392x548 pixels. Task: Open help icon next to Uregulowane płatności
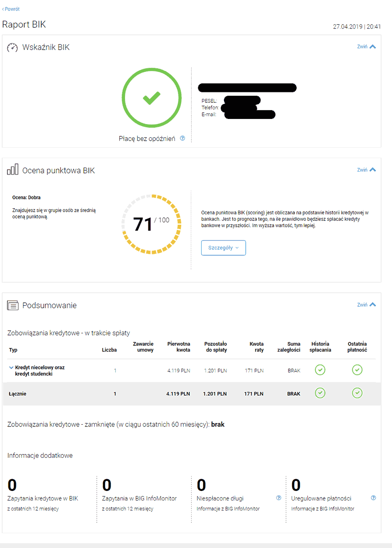(x=372, y=498)
